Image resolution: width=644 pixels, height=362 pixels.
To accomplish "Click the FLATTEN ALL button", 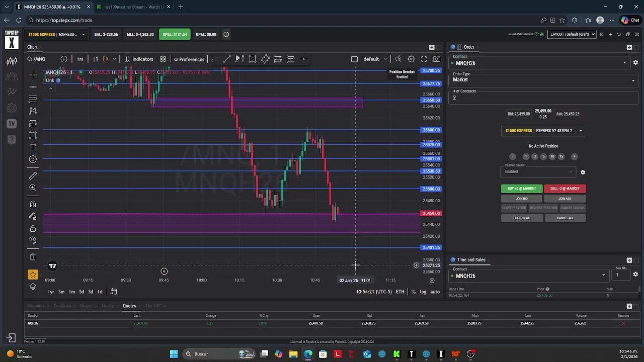I will click(522, 218).
